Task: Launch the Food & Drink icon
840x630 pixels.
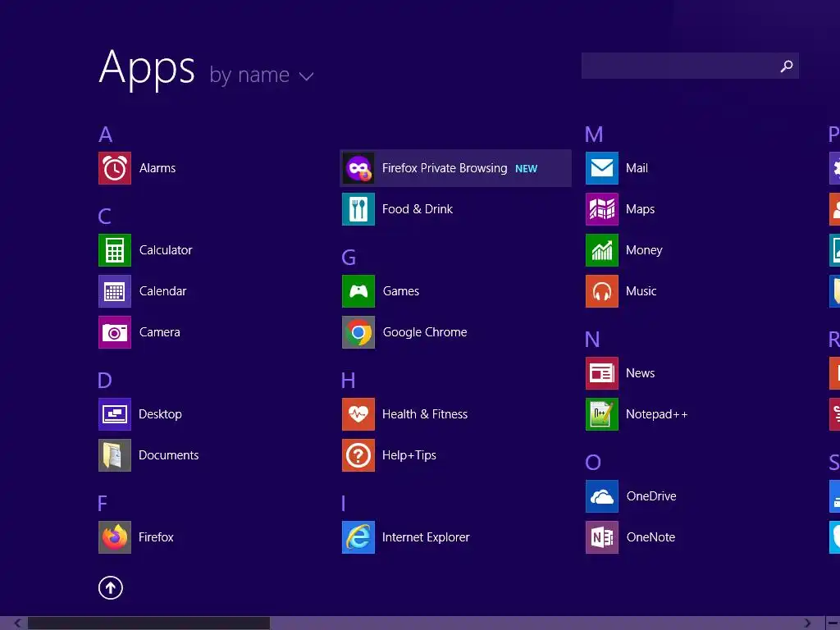Action: [x=358, y=209]
